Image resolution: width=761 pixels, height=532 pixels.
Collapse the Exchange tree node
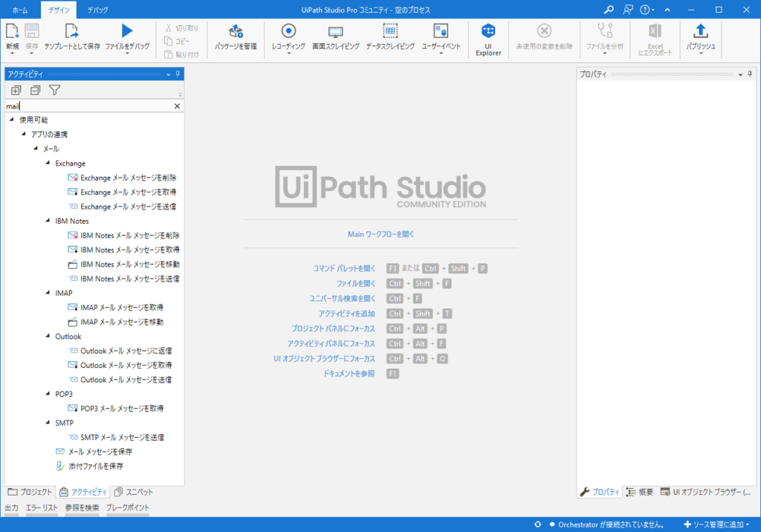coord(48,163)
